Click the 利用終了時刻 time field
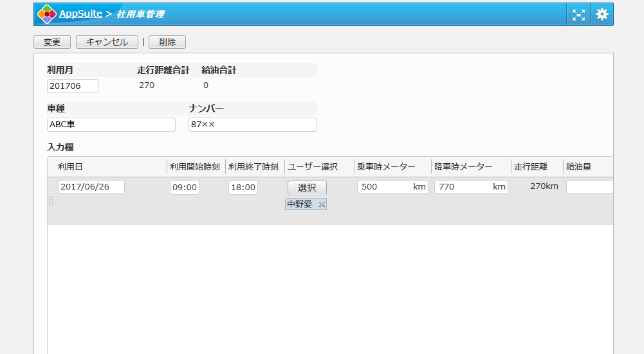Screen dimensions: 644x354 [x=243, y=188]
